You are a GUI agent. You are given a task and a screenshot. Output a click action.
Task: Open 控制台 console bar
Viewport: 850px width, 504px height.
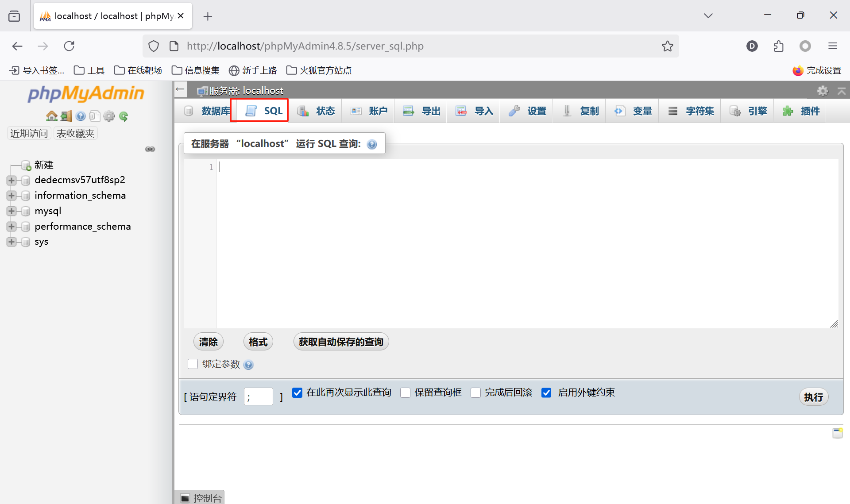pos(201,498)
